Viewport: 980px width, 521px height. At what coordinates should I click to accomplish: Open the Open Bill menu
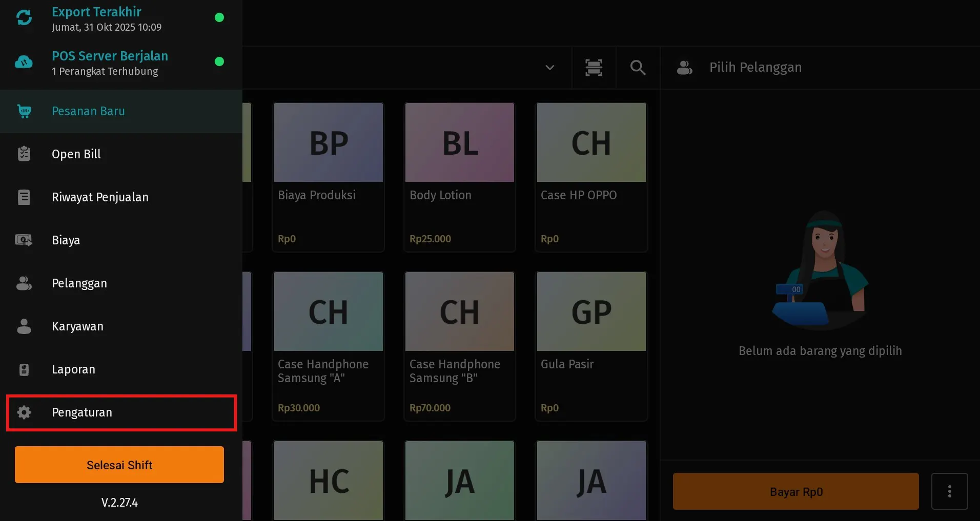click(x=76, y=154)
